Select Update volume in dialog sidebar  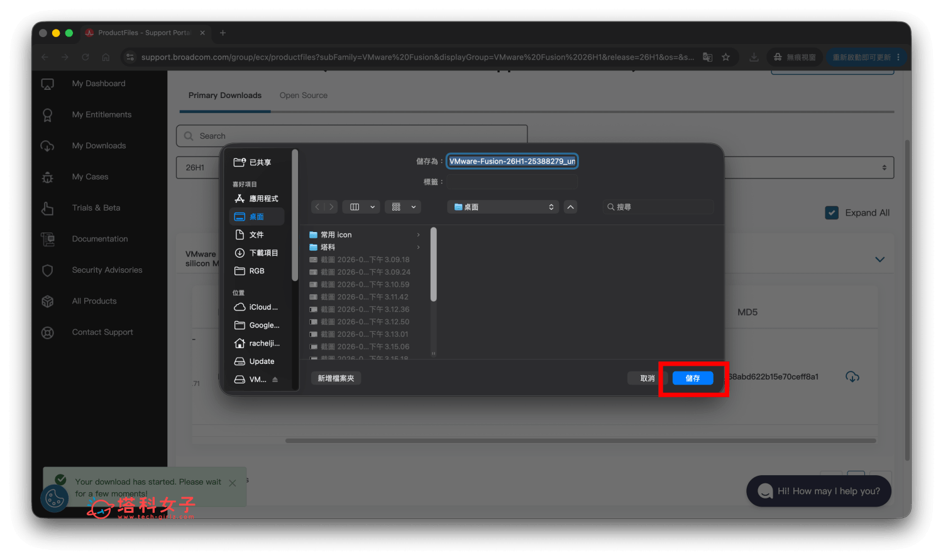click(257, 362)
